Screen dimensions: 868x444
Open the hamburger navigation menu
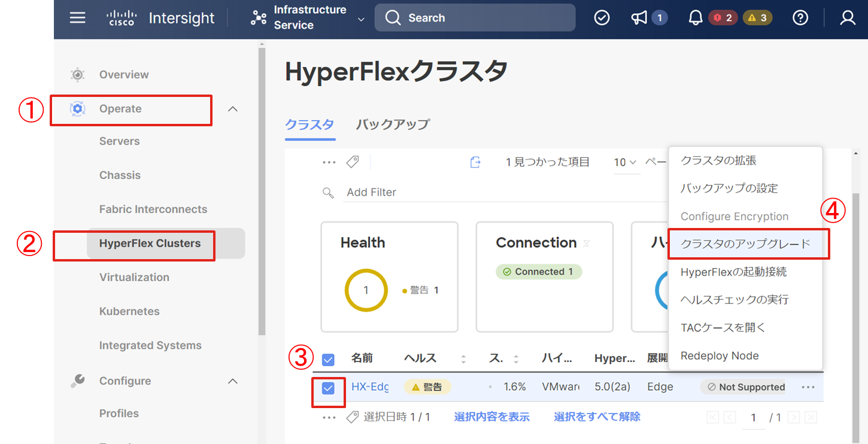click(78, 18)
